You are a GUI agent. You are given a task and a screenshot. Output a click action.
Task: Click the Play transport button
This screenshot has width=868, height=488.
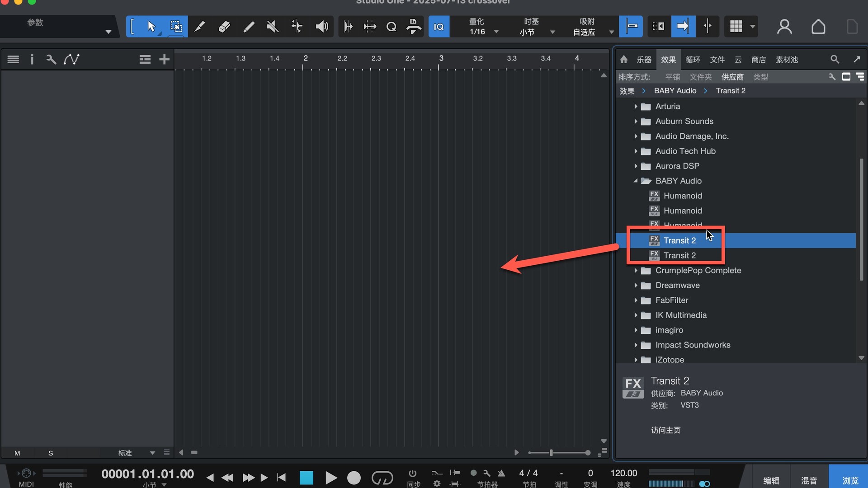(330, 478)
